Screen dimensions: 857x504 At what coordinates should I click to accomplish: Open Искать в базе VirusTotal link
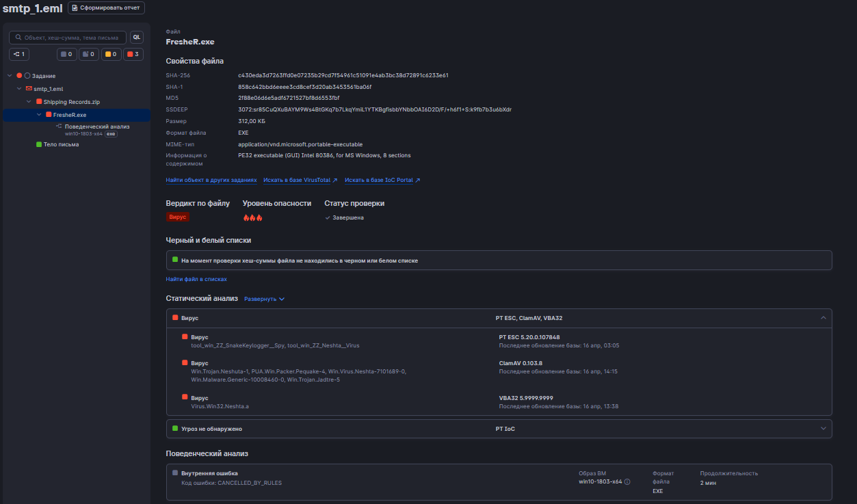(x=297, y=181)
